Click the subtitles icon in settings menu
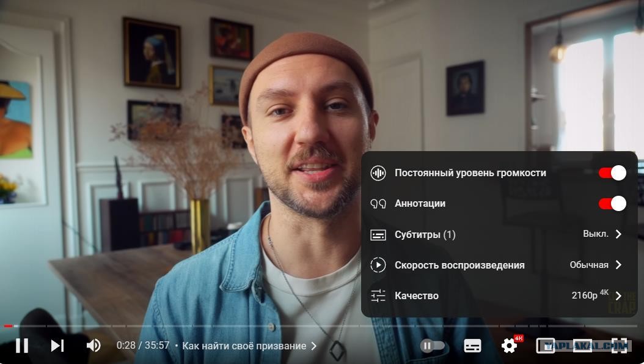The width and height of the screenshot is (644, 364). click(x=378, y=235)
